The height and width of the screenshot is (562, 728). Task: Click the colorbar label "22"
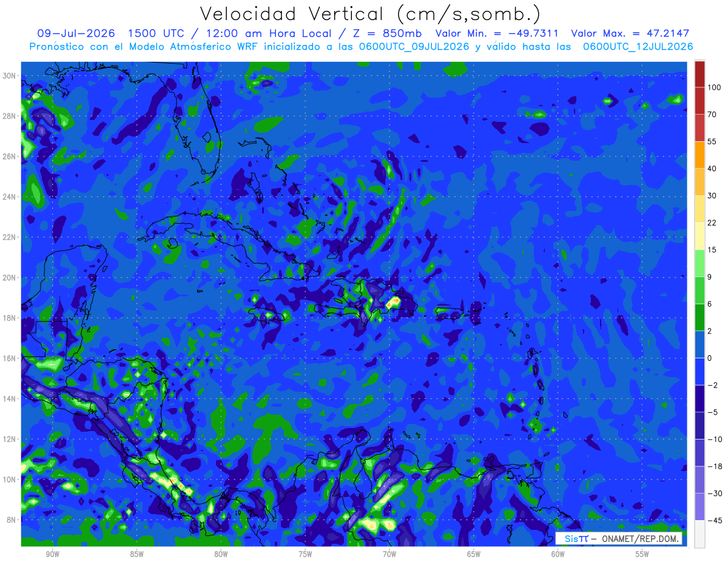[712, 223]
